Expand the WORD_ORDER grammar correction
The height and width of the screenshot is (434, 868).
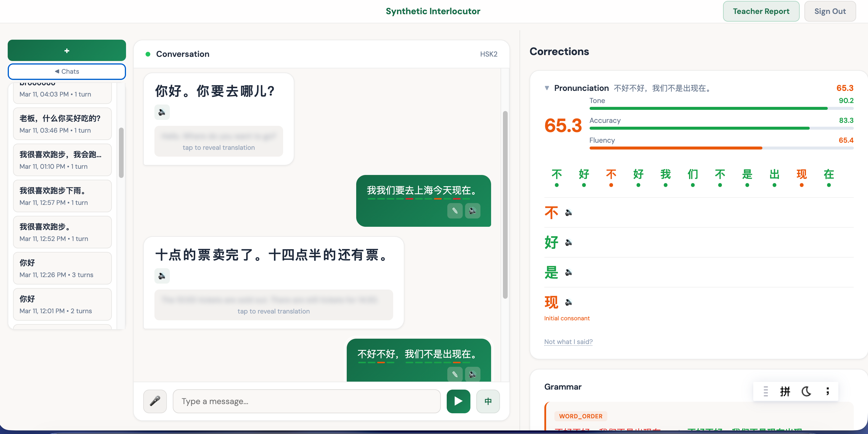point(580,416)
